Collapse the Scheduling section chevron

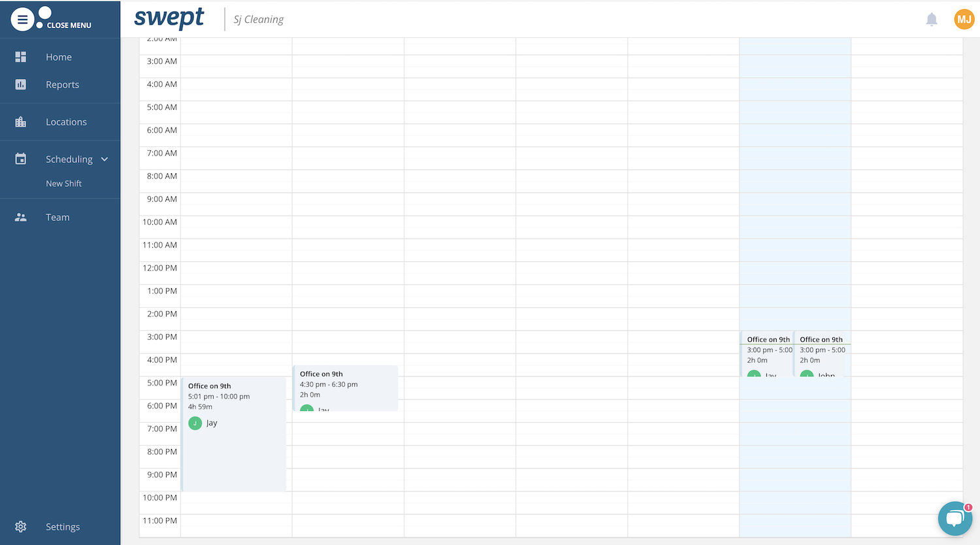click(x=105, y=159)
